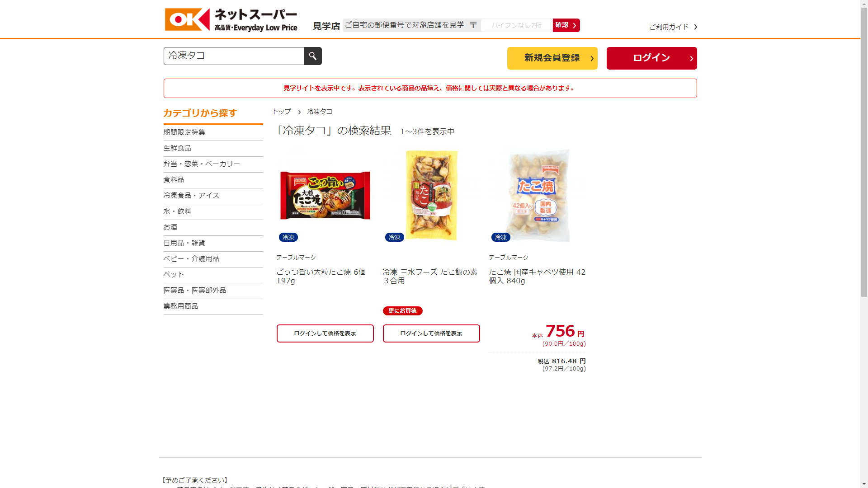Click the 冷凍 badge on ごっつ旨い大粒たこ焼
868x488 pixels.
pos(288,237)
